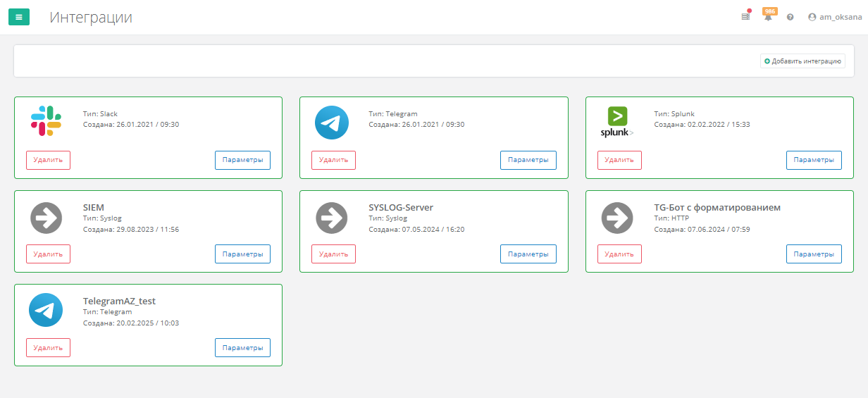
Task: Click the date Создана: 29.08.2023 / 11:56
Action: tap(131, 230)
